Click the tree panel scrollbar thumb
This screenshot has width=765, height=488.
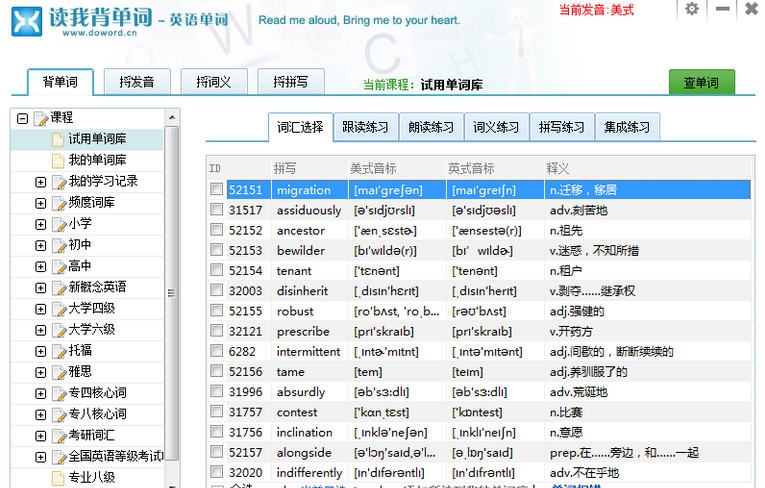pos(172,293)
